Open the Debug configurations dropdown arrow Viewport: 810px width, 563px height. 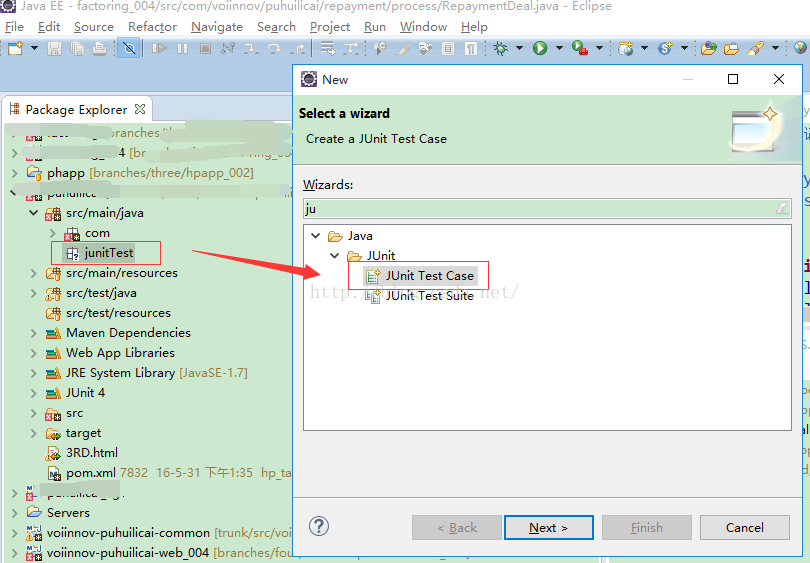pyautogui.click(x=519, y=48)
